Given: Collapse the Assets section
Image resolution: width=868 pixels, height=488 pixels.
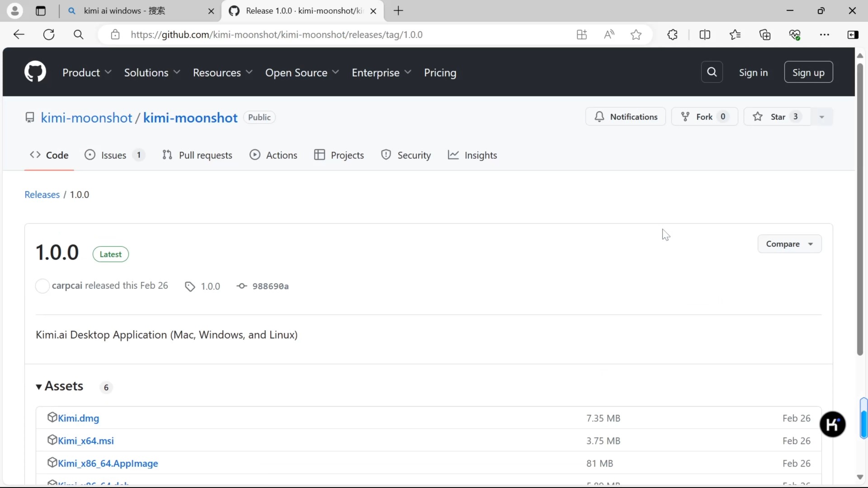Looking at the screenshot, I should (60, 386).
